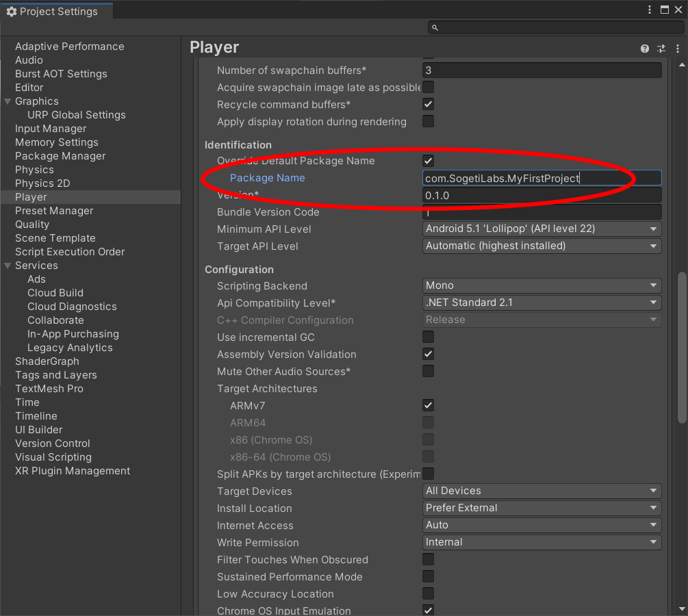
Task: Select XR Plugin Management category
Action: 73,471
